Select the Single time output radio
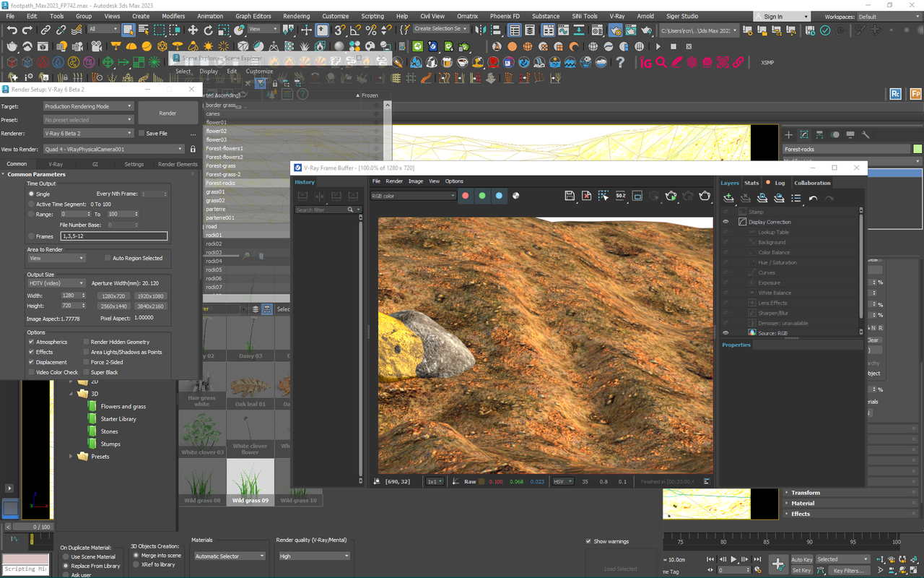The height and width of the screenshot is (578, 924). click(x=31, y=194)
